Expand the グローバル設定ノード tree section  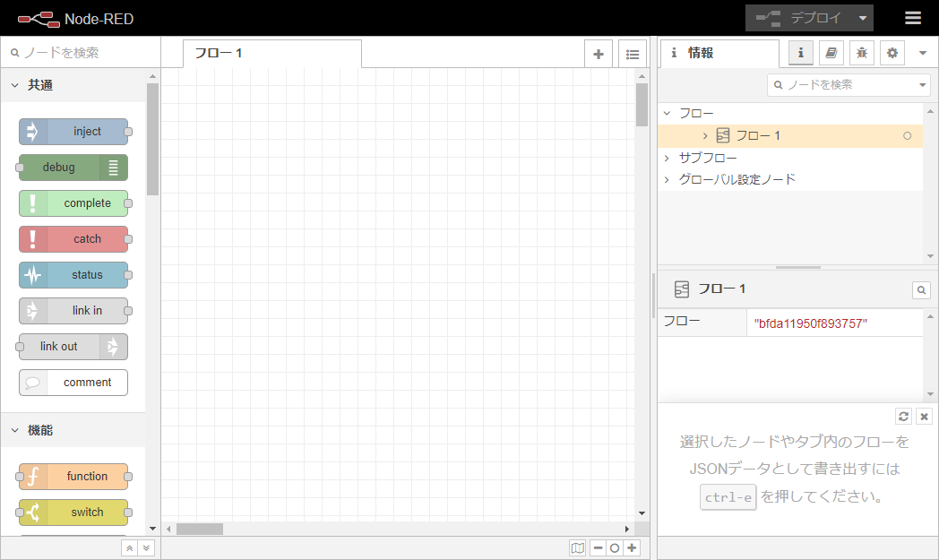click(x=667, y=179)
